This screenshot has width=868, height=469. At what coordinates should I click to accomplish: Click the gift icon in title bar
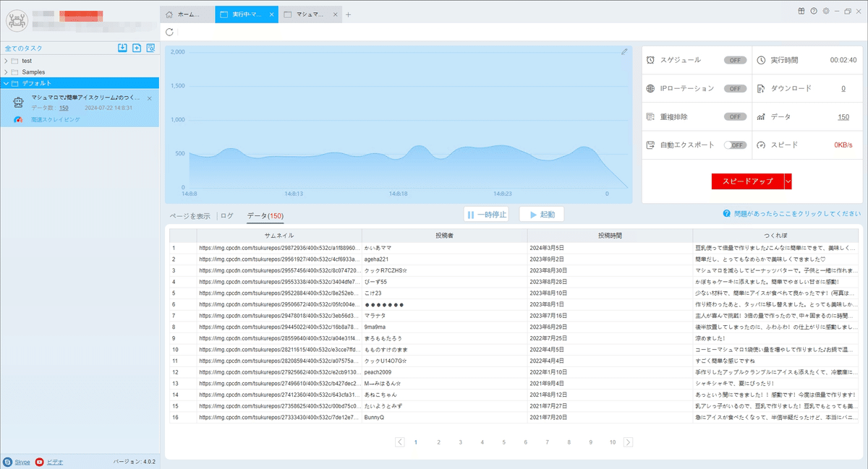[x=801, y=11]
